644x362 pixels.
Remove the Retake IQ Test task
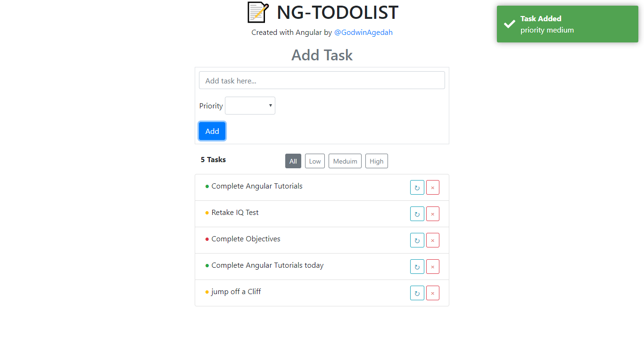433,214
